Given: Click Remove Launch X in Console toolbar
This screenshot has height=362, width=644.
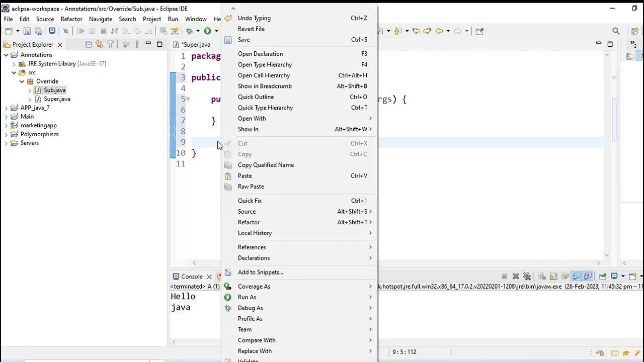Looking at the screenshot, I should (516, 276).
